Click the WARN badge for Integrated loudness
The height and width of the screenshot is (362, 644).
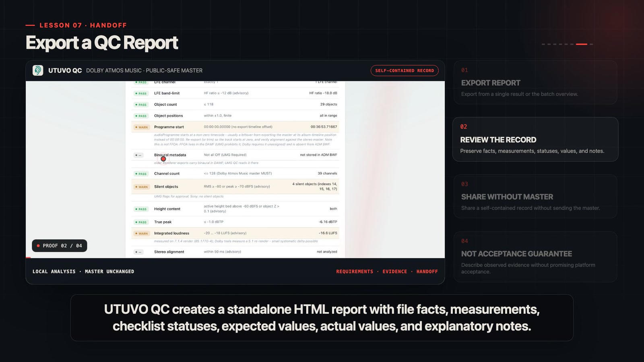click(142, 233)
